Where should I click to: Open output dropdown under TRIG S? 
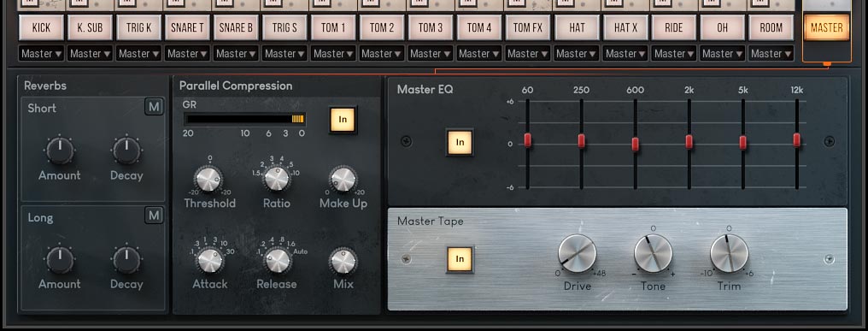[284, 54]
